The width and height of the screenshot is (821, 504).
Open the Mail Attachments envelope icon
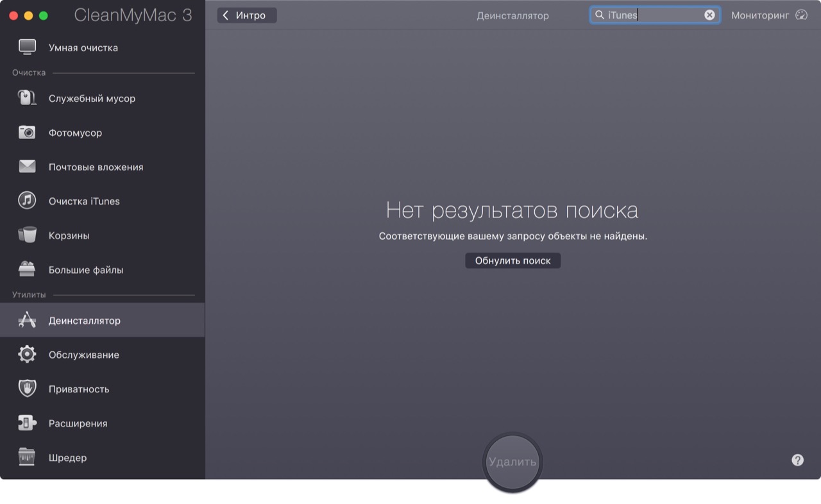point(27,167)
